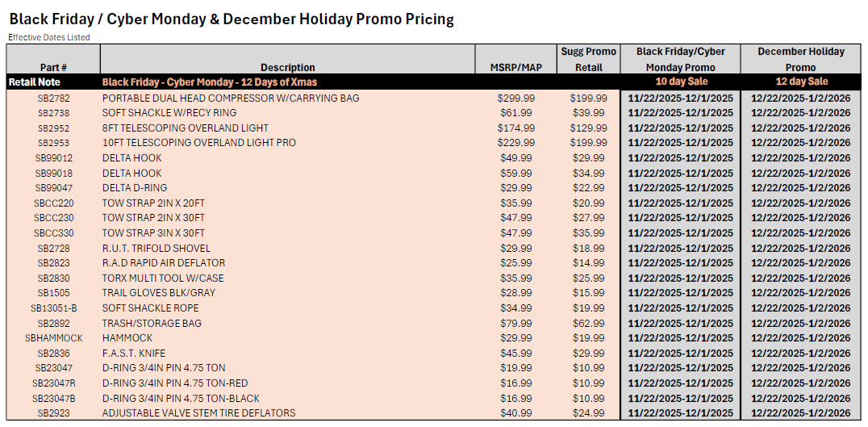Select the Description column header
This screenshot has width=868, height=427.
(287, 67)
